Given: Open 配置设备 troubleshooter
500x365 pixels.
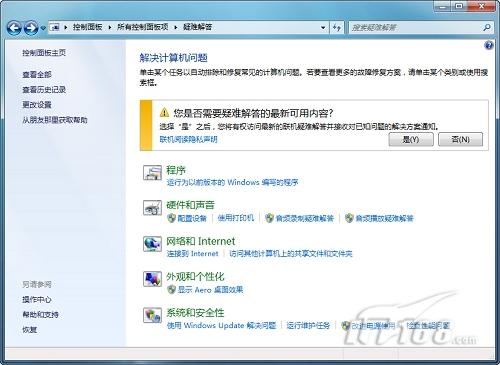Looking at the screenshot, I should [192, 218].
